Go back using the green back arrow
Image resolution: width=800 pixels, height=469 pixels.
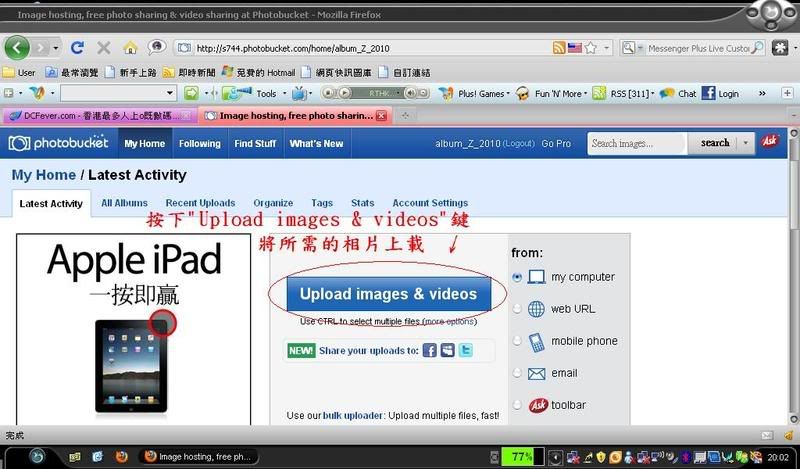(17, 48)
